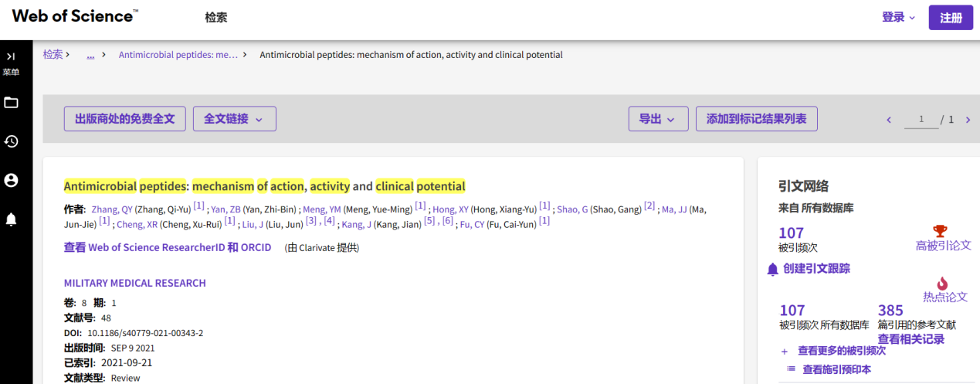Click 出版商处的免费全文 button
The height and width of the screenshot is (384, 980).
coord(125,119)
